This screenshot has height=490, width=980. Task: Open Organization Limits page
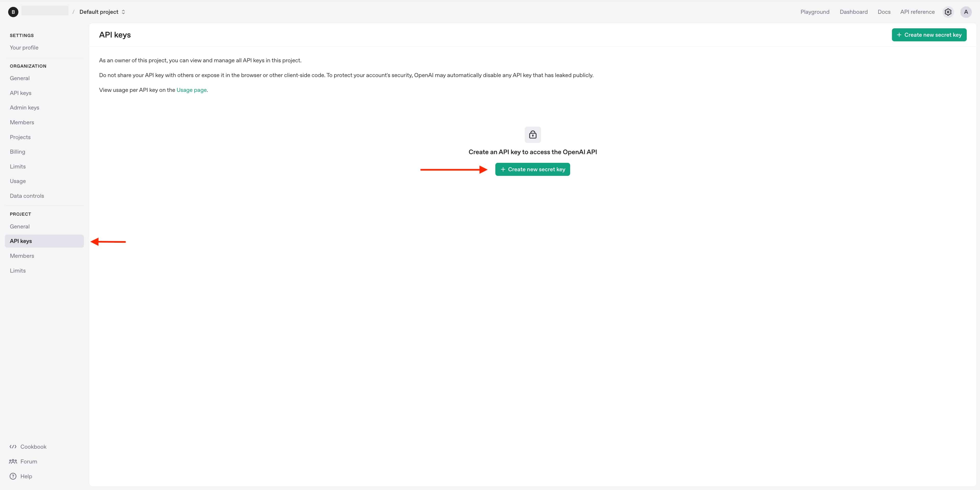click(44, 167)
